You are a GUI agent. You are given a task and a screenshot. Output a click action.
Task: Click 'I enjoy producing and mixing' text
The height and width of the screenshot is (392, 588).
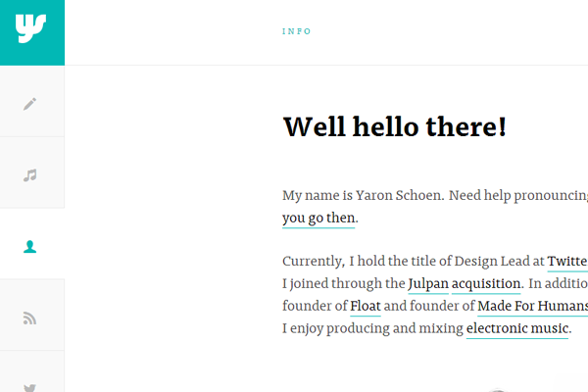tap(372, 328)
